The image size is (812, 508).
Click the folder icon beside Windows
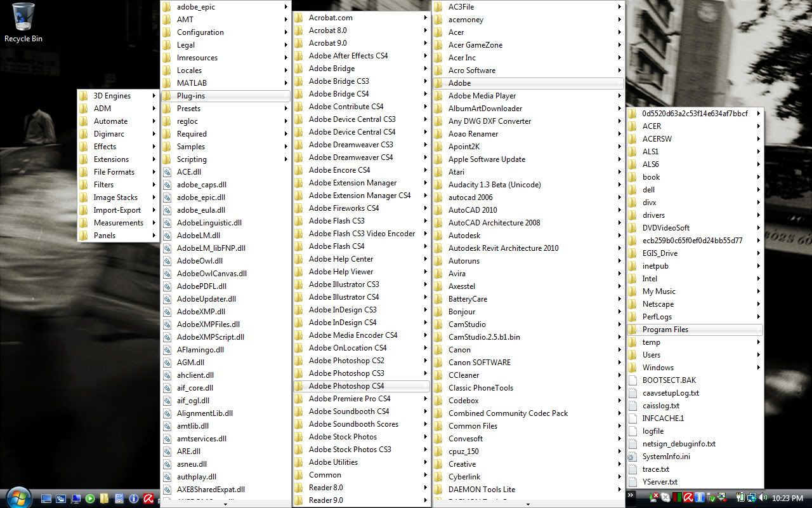coord(632,368)
